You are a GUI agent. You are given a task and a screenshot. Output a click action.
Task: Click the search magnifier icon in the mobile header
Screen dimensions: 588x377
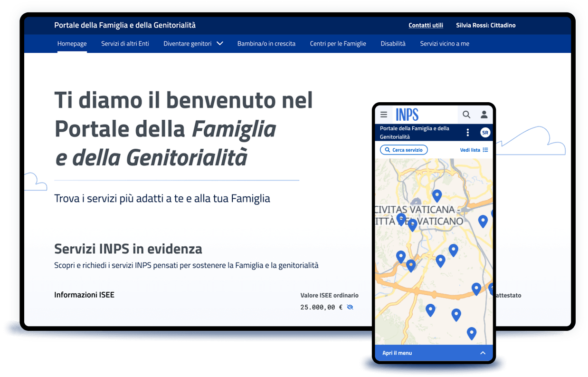(x=466, y=114)
